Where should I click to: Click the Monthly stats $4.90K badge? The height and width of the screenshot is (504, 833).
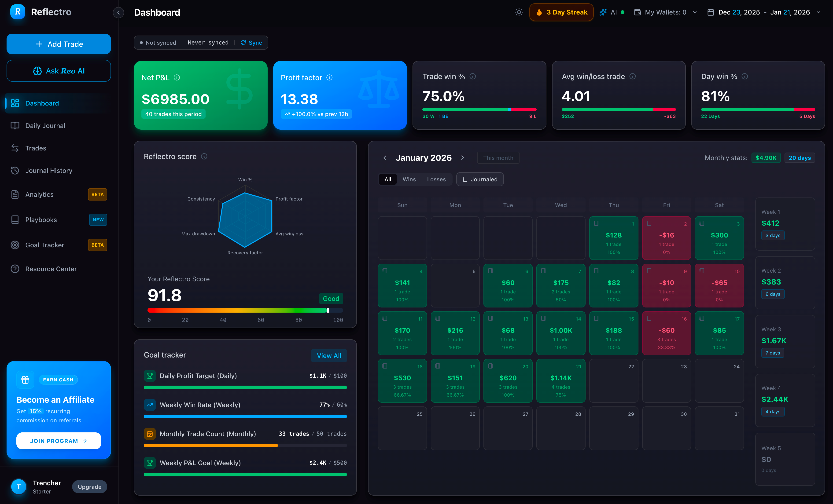point(766,158)
